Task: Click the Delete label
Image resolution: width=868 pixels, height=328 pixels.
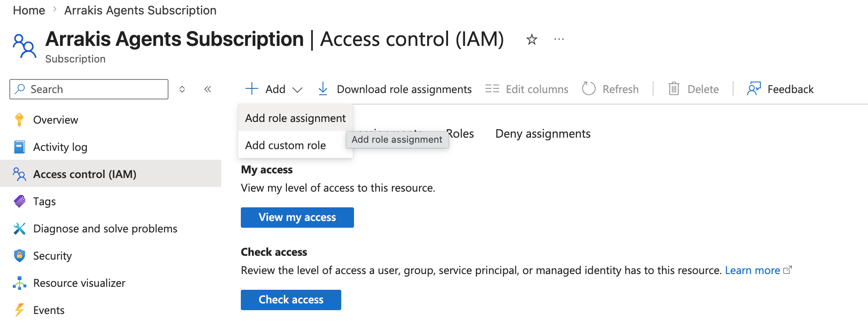Action: [703, 89]
